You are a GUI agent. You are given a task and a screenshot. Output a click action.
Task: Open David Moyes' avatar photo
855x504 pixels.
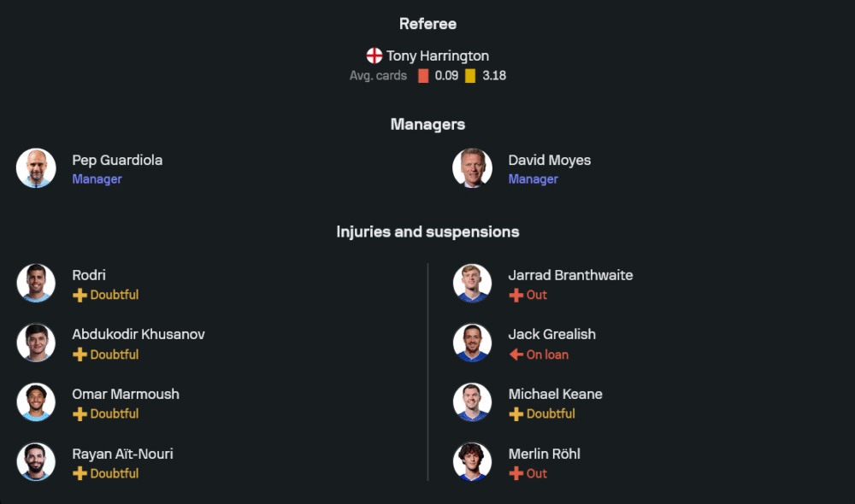click(x=472, y=168)
